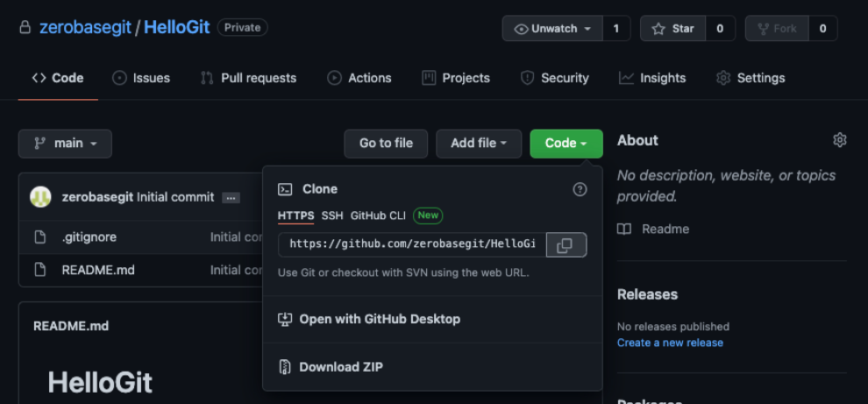This screenshot has width=868, height=404.
Task: Click the fork count of 0
Action: pos(822,28)
